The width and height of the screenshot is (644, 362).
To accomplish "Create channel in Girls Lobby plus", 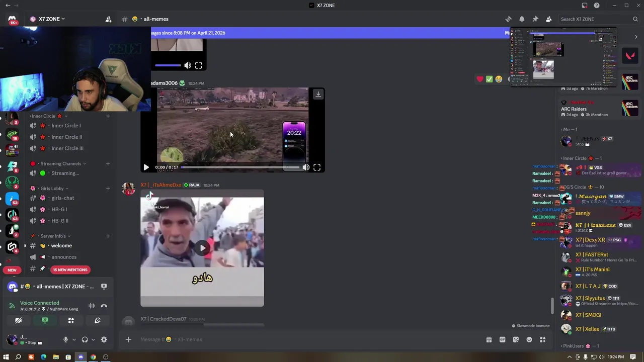I will [108, 189].
